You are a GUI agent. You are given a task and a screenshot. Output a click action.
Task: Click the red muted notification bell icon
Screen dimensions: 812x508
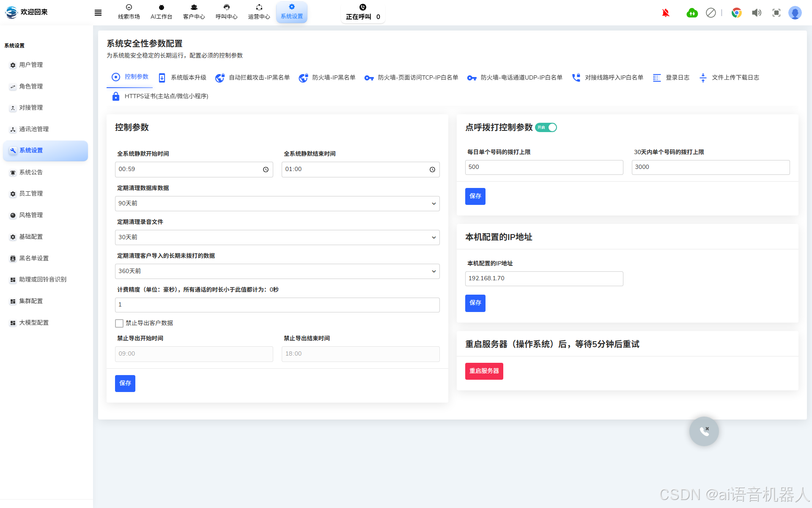tap(666, 13)
